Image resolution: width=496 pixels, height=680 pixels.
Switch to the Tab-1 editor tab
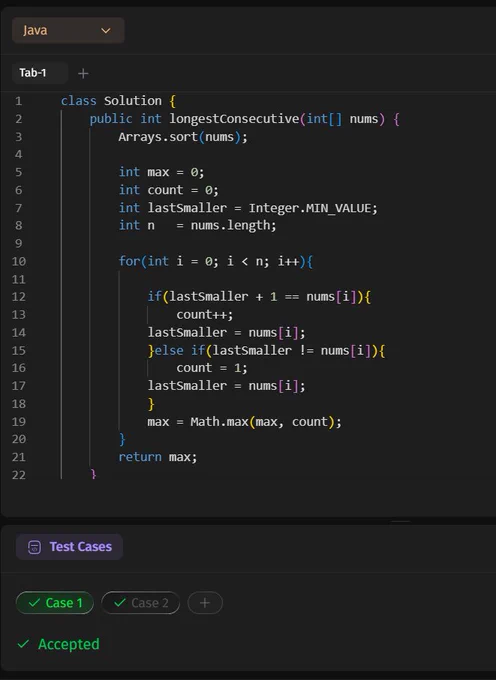pyautogui.click(x=39, y=72)
